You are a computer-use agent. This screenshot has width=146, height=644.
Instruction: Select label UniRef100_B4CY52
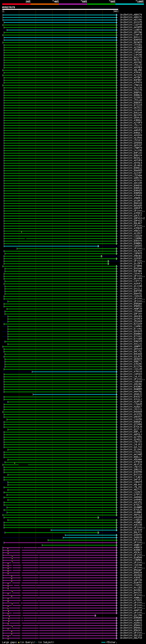tap(131, 352)
